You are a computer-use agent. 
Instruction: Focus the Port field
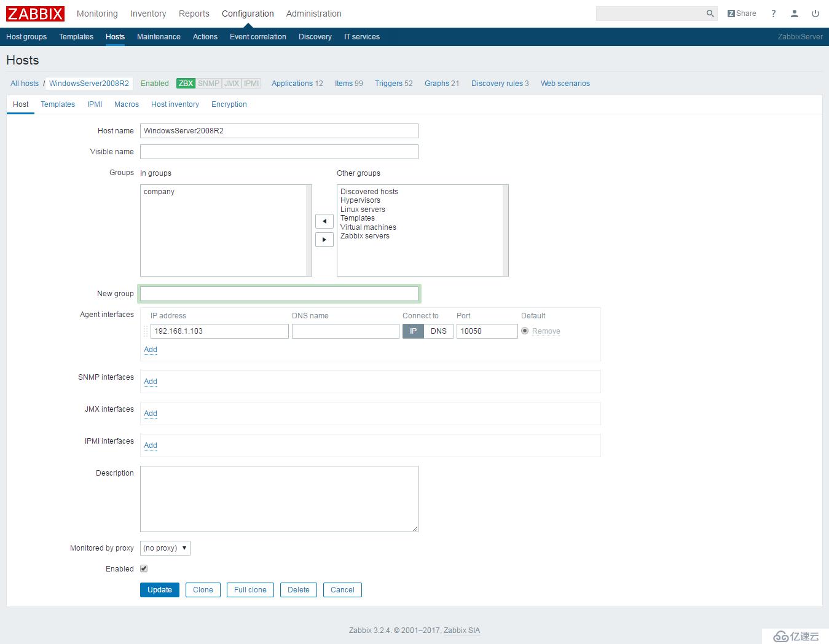[487, 331]
